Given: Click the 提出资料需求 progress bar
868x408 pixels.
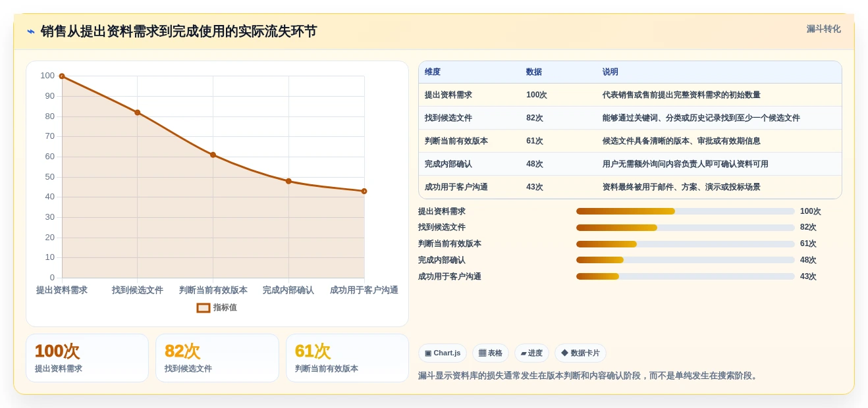Looking at the screenshot, I should pos(686,211).
